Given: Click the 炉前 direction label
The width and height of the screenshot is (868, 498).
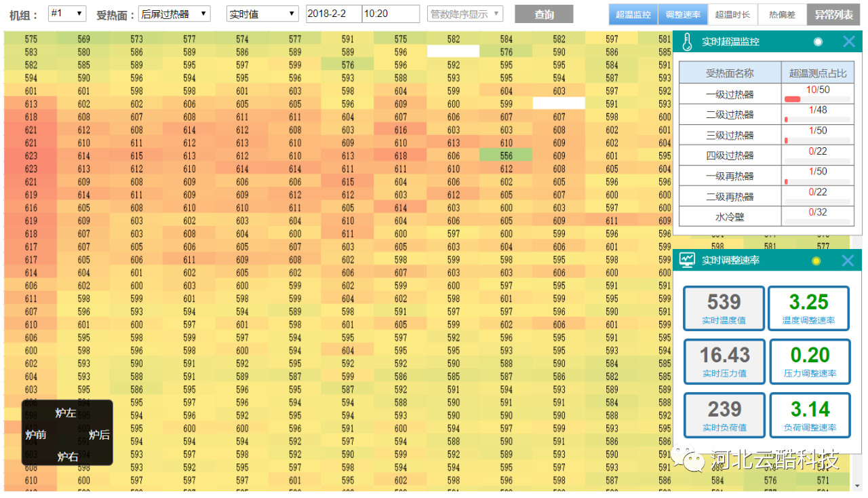Looking at the screenshot, I should [35, 435].
